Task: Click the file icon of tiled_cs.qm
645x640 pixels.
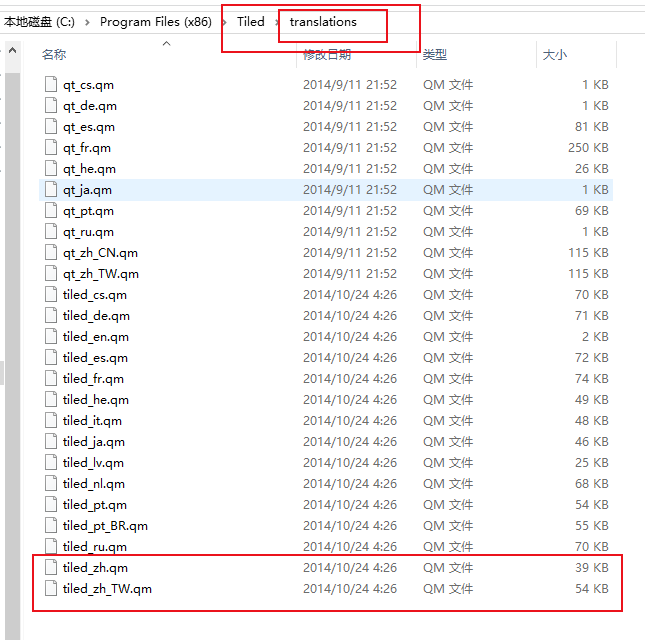Action: [x=51, y=294]
